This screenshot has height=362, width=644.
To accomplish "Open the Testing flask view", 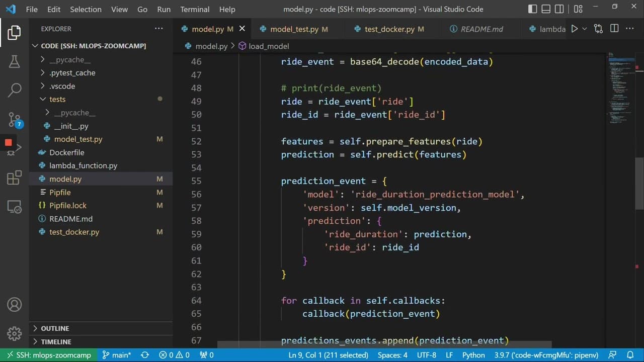I will click(x=14, y=61).
